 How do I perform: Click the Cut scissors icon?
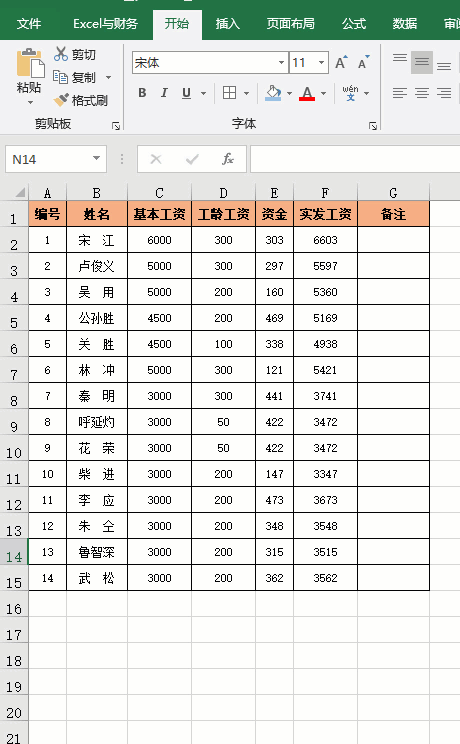61,54
